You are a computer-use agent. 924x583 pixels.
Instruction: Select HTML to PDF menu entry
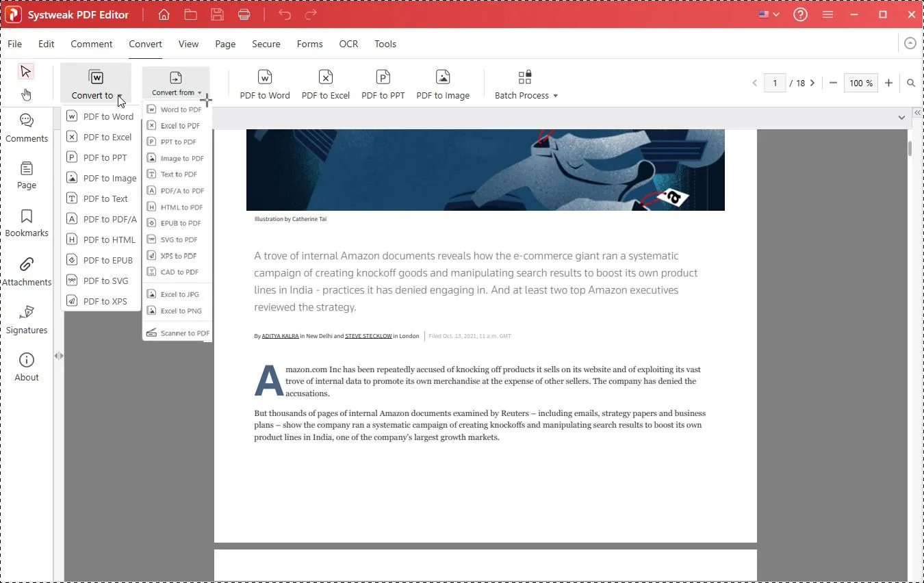click(177, 207)
